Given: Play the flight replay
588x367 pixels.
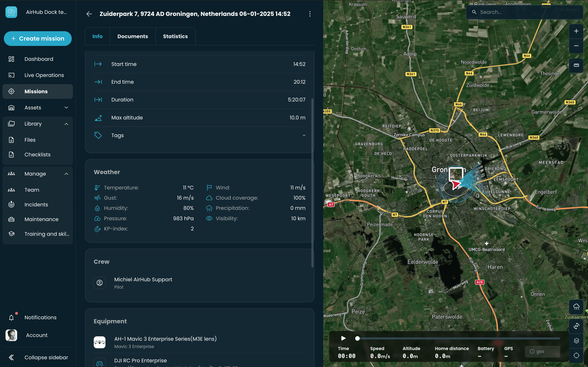Looking at the screenshot, I should pos(343,338).
